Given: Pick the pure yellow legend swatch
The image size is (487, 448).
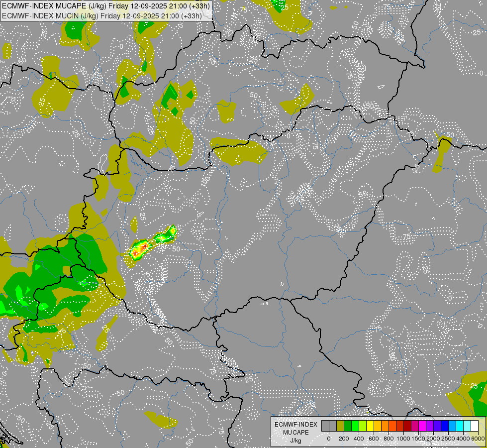Looking at the screenshot, I should 371,426.
